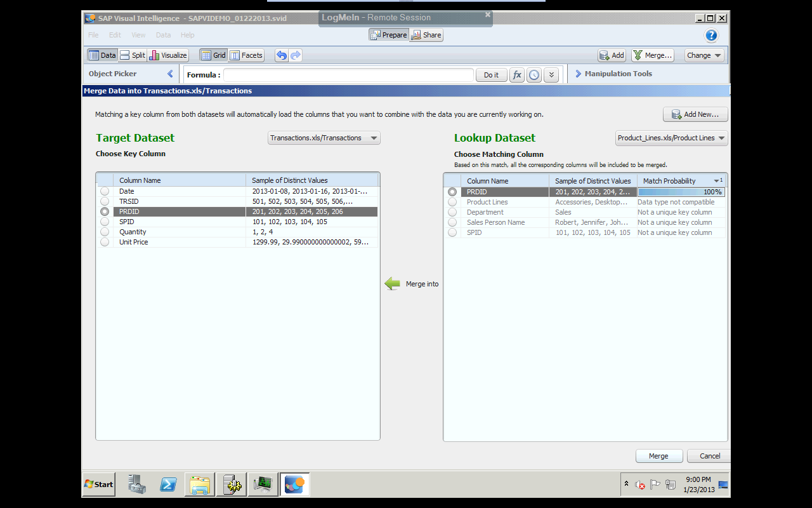
Task: Switch to Data view
Action: pyautogui.click(x=102, y=55)
